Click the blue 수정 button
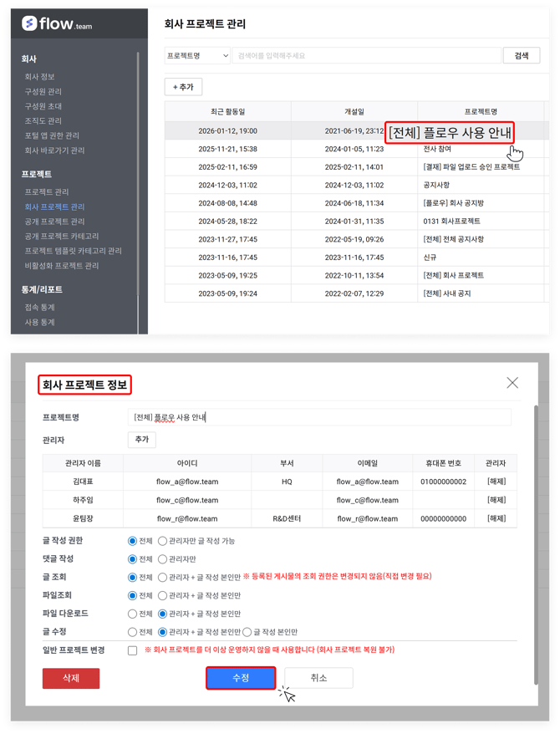The height and width of the screenshot is (734, 560). coord(241,678)
